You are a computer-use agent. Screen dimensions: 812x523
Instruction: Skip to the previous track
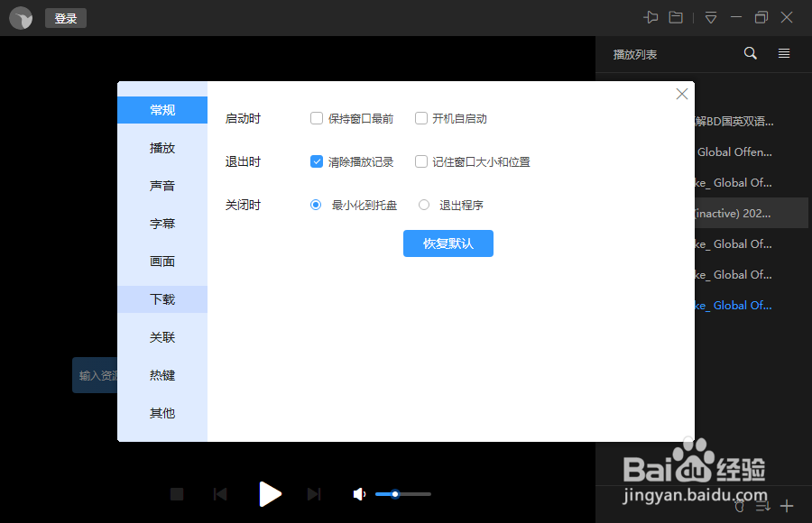tap(220, 494)
